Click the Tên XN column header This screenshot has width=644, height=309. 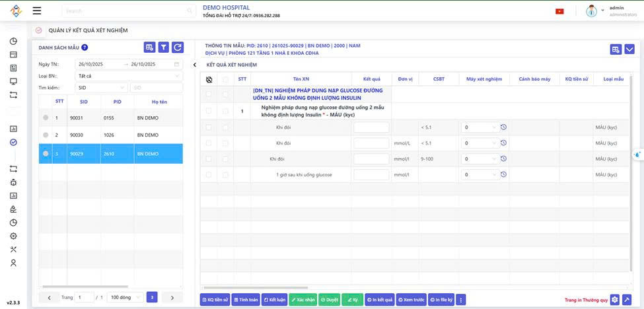point(301,79)
